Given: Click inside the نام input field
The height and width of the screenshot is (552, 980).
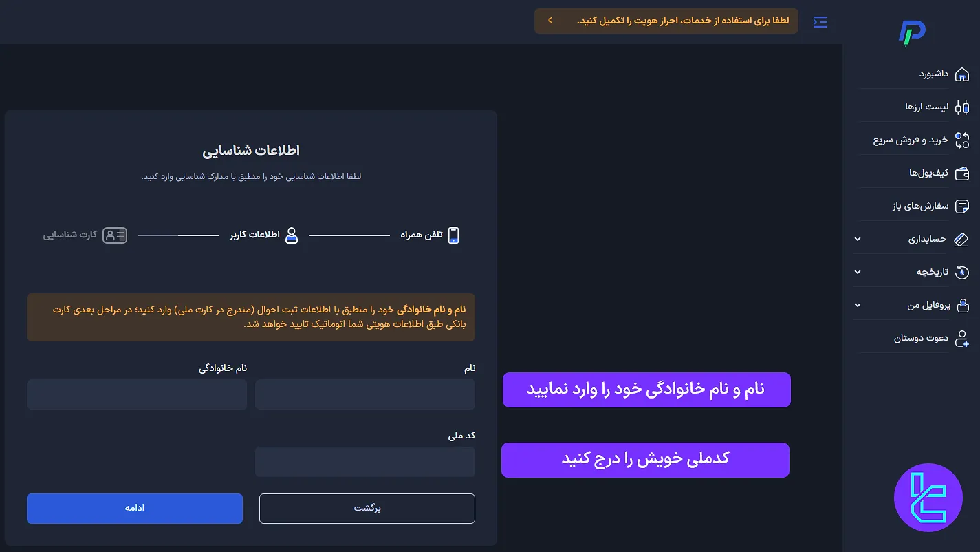Looking at the screenshot, I should [x=364, y=394].
